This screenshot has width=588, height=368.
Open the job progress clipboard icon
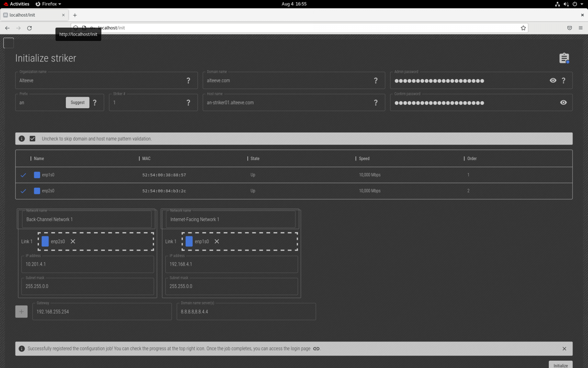564,58
